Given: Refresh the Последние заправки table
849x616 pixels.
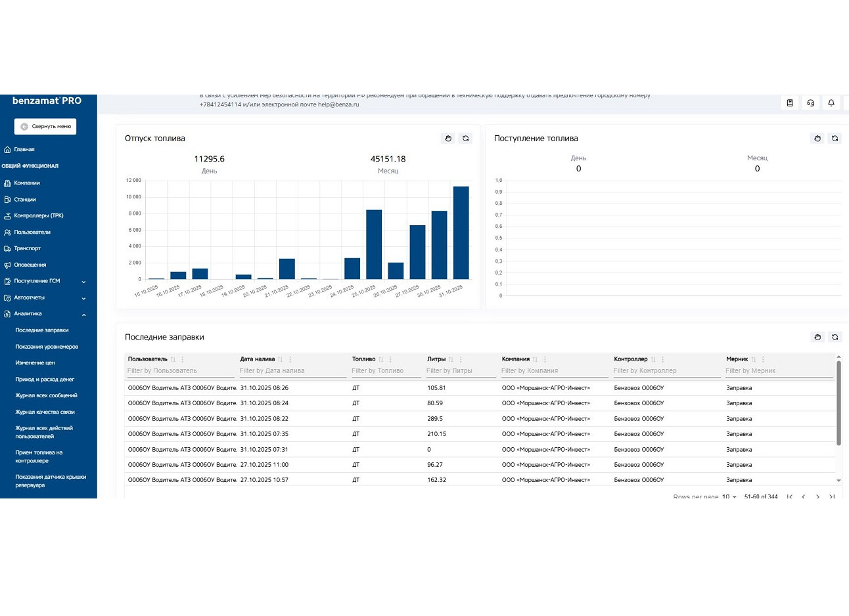Looking at the screenshot, I should 835,337.
